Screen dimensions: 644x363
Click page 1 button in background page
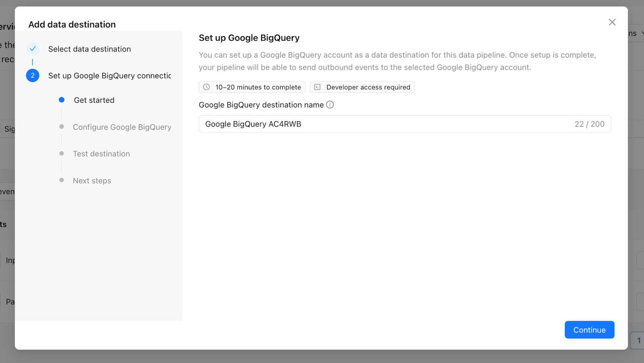tap(638, 340)
